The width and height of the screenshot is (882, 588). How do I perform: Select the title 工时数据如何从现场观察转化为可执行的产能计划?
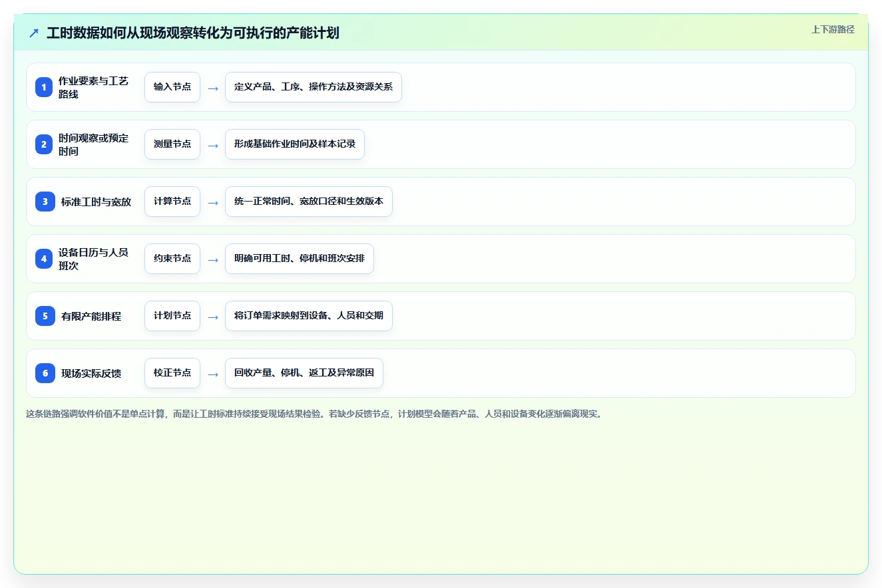point(193,33)
